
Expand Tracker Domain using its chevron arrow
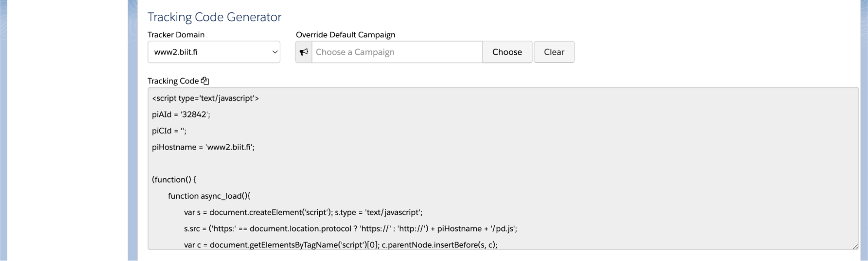[275, 52]
